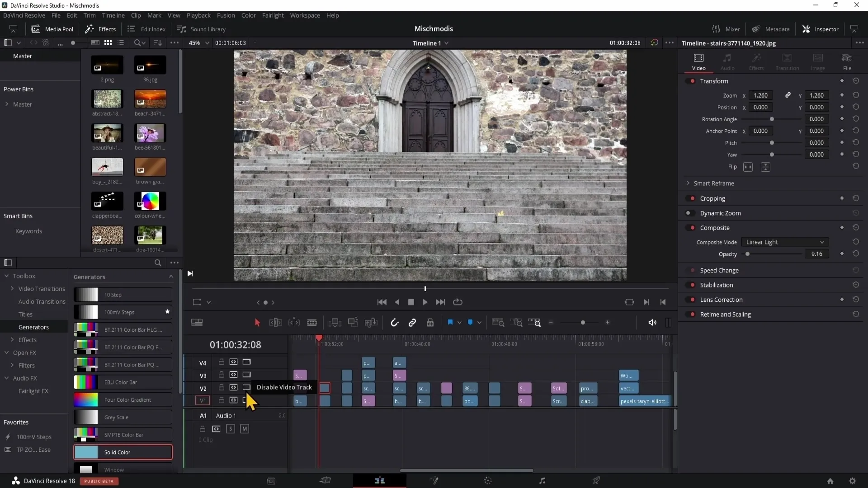Viewport: 868px width, 488px height.
Task: Expand the Composite section inspector
Action: (x=715, y=228)
